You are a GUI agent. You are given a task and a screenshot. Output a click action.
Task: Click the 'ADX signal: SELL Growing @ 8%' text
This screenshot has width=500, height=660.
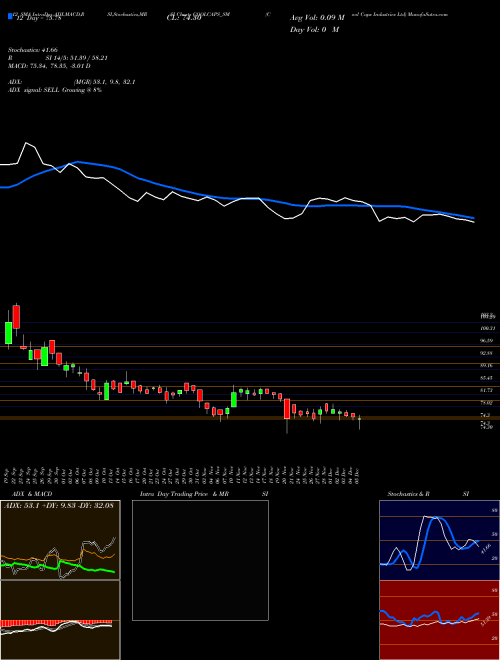tap(55, 90)
